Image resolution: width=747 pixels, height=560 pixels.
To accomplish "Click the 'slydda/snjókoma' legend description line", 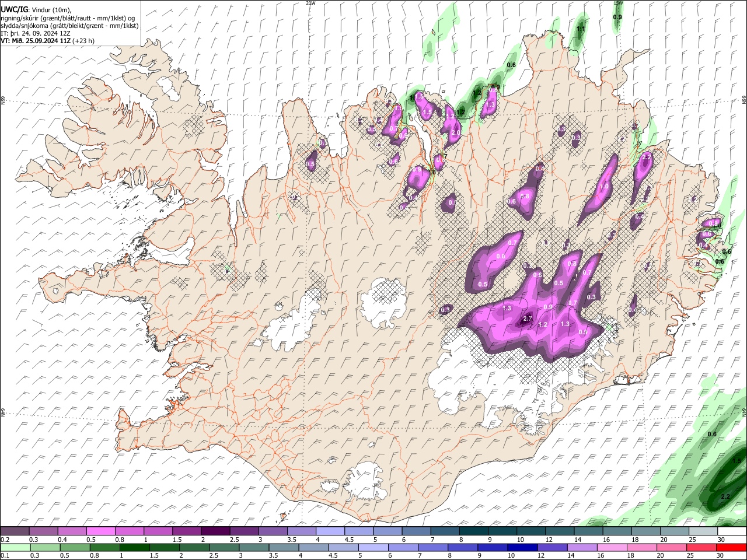I will (69, 26).
